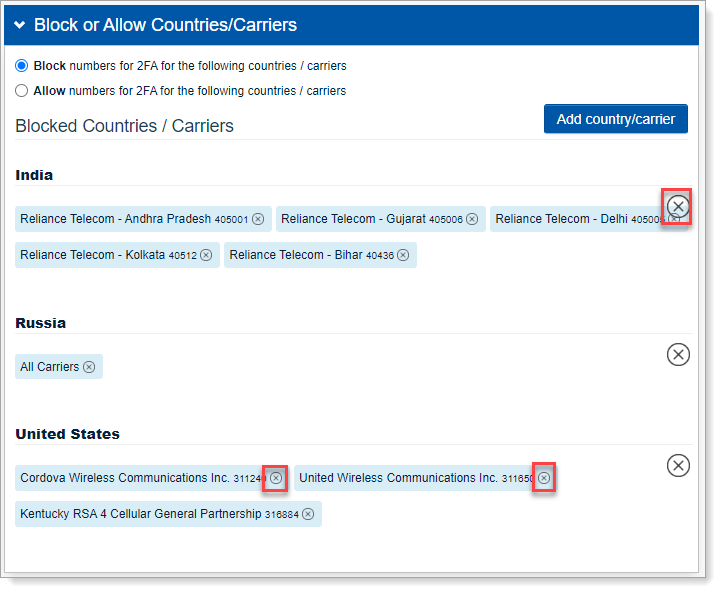Remove Cordova Wireless Communications carrier tag
The width and height of the screenshot is (721, 593).
276,478
